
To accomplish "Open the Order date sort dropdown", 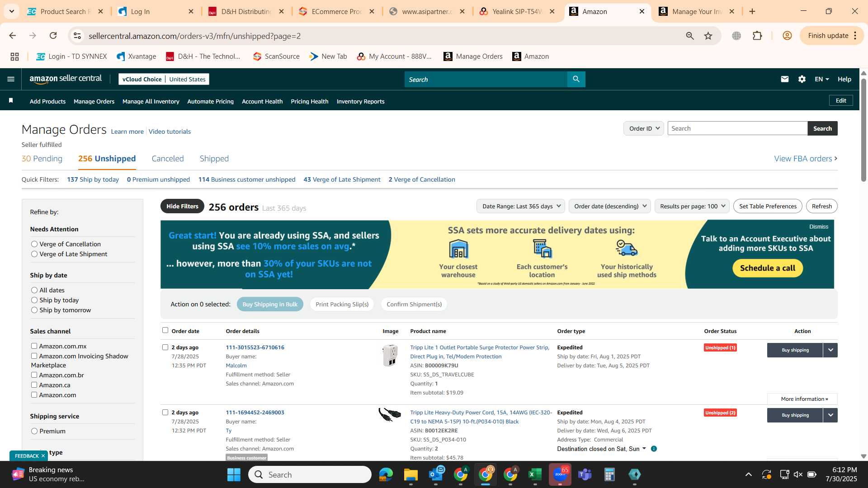I will click(x=609, y=206).
